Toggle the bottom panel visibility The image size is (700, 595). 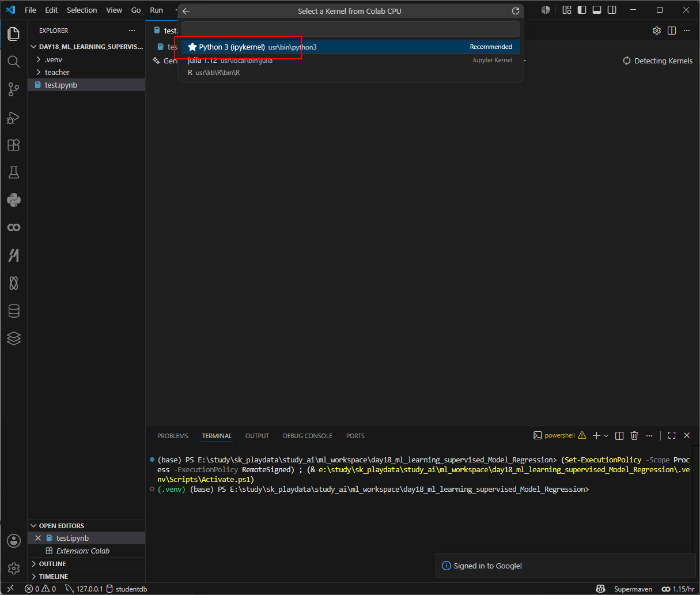pos(597,10)
